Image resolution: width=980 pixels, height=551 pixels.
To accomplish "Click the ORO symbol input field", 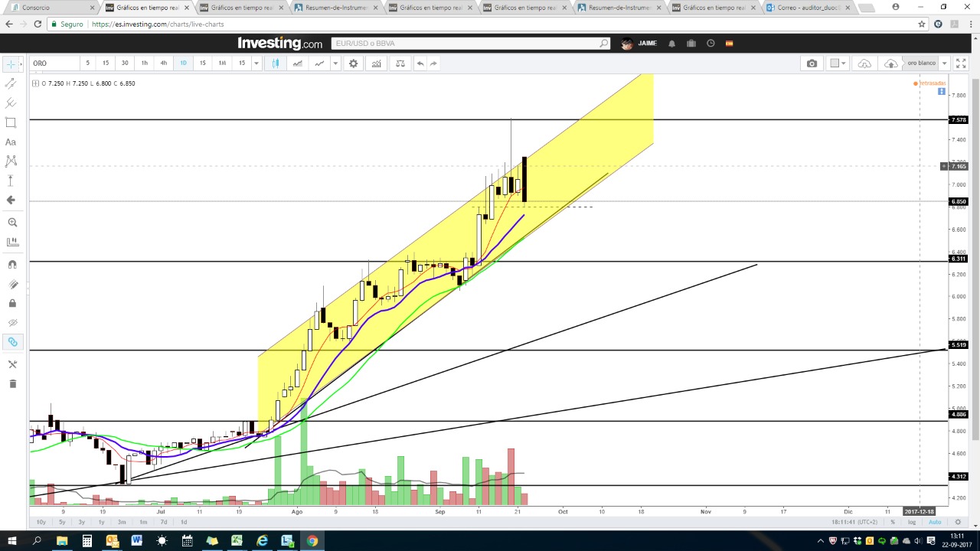I will [54, 64].
